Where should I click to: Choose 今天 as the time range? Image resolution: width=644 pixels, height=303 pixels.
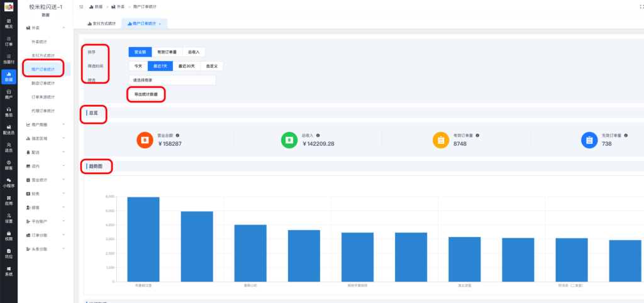click(138, 65)
